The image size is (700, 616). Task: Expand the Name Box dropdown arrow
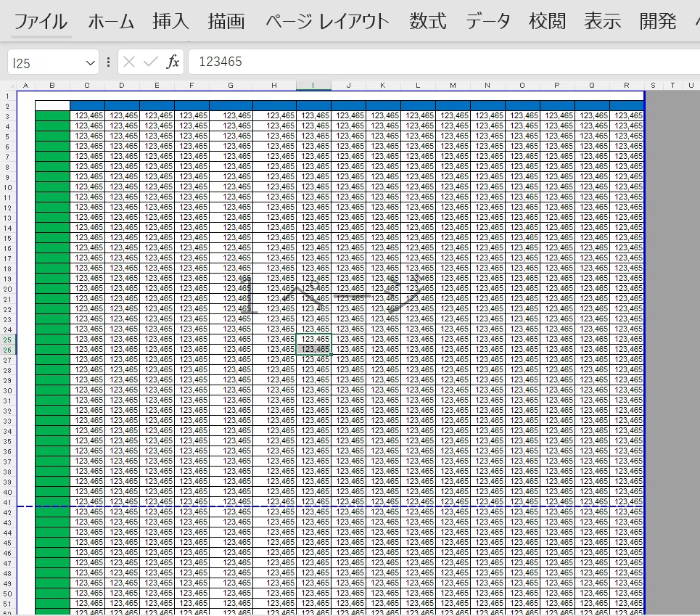91,63
